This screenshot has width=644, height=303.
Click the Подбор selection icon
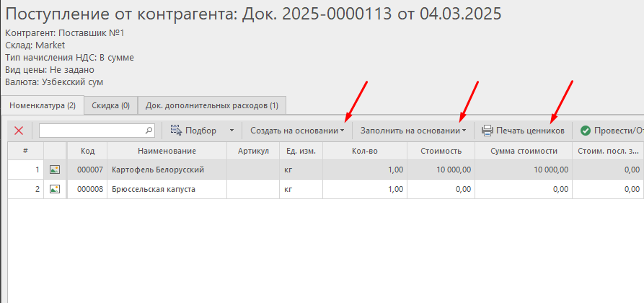176,131
